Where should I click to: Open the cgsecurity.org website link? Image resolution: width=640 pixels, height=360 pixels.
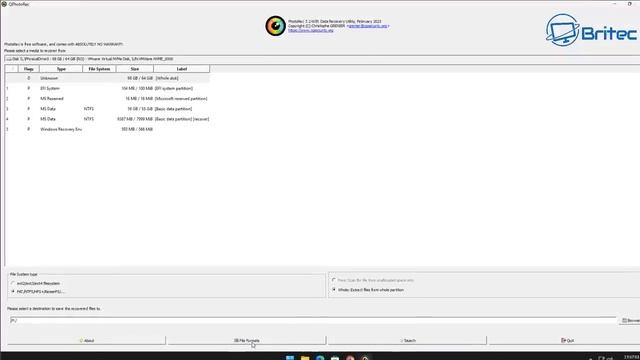point(310,30)
